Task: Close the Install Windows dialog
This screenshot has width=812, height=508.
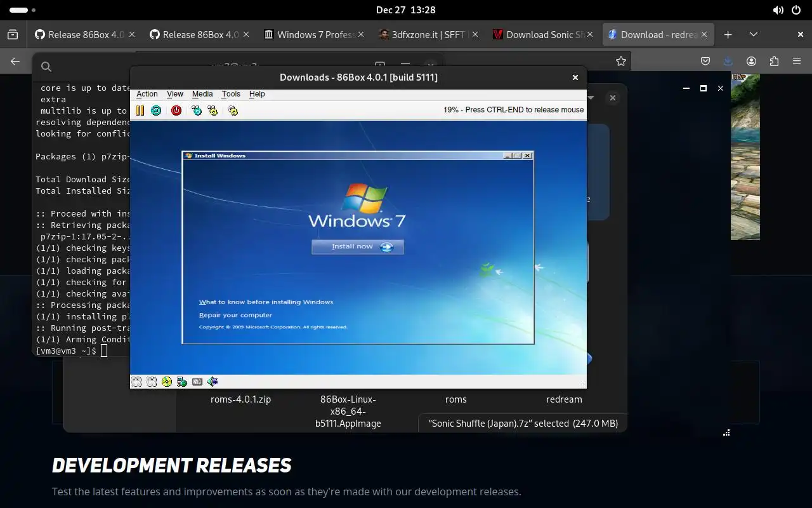Action: (528, 156)
